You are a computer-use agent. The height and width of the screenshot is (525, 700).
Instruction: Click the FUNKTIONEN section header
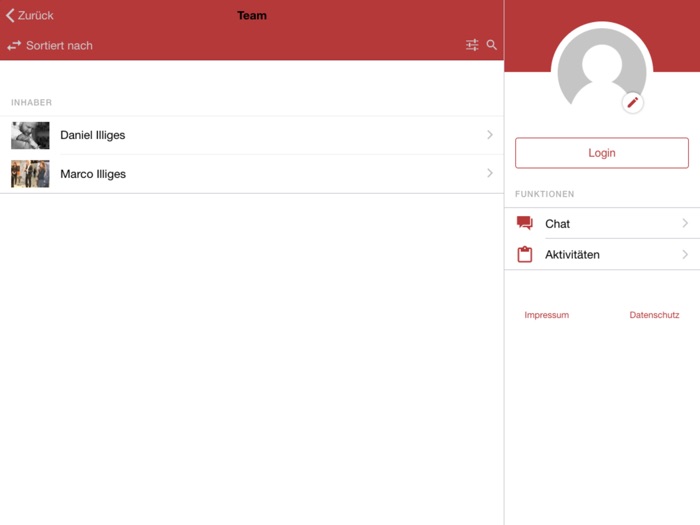[x=544, y=194]
